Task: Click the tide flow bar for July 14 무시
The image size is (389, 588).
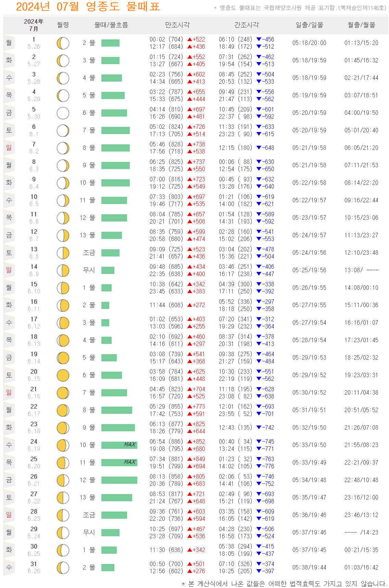Action: (108, 270)
